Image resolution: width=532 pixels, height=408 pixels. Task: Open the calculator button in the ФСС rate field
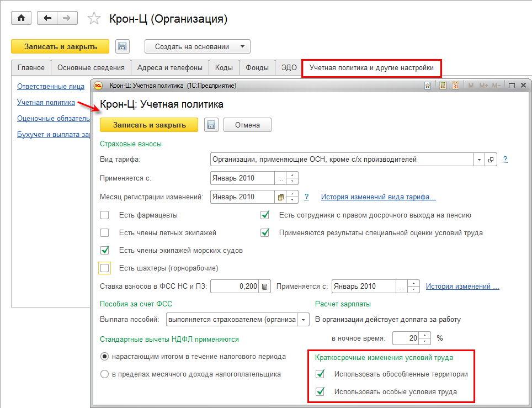click(265, 287)
